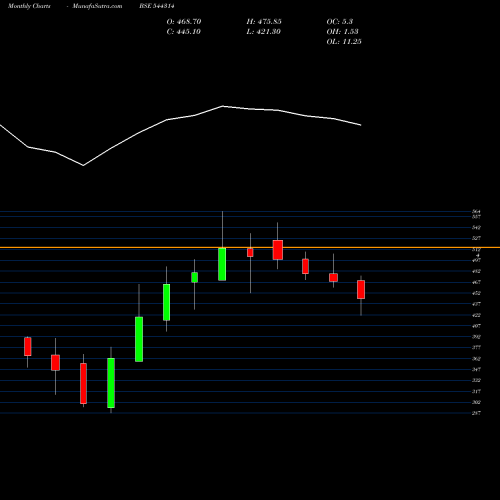Click the 482 price axis label

pos(476,271)
